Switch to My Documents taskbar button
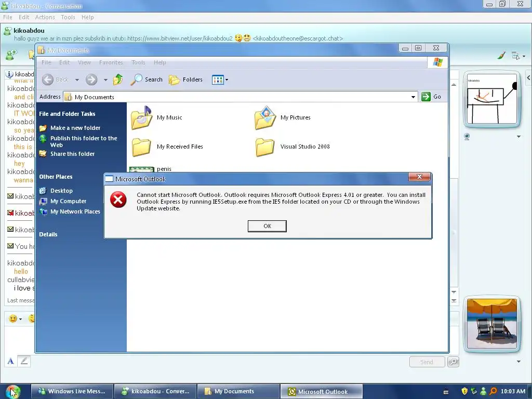 [238, 392]
